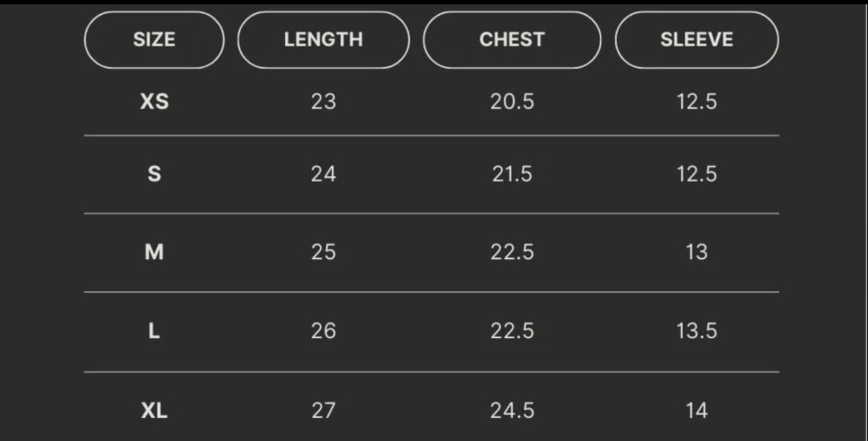Click XL sleeve value 14
Image resolution: width=868 pixels, height=441 pixels.
tap(697, 410)
